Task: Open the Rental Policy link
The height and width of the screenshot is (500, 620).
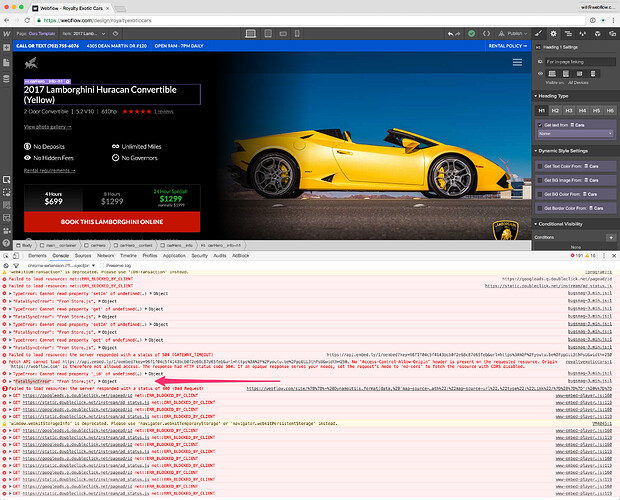Action: 508,46
